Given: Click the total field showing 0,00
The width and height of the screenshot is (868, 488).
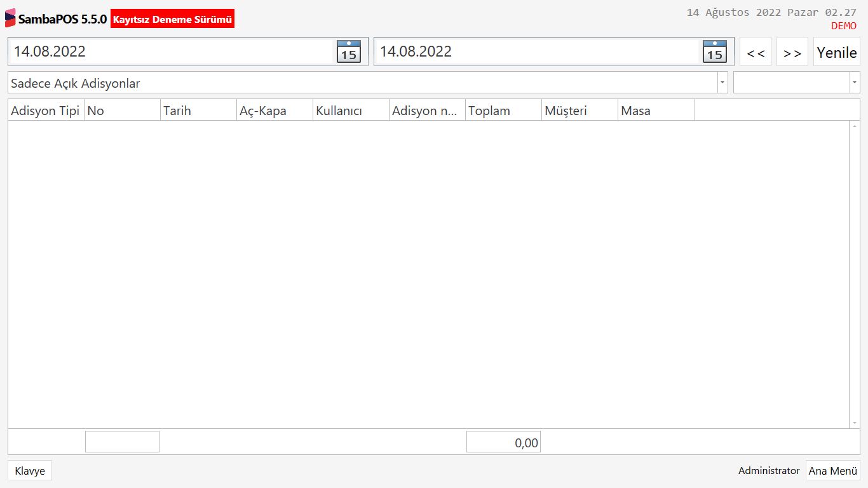Looking at the screenshot, I should [x=503, y=442].
